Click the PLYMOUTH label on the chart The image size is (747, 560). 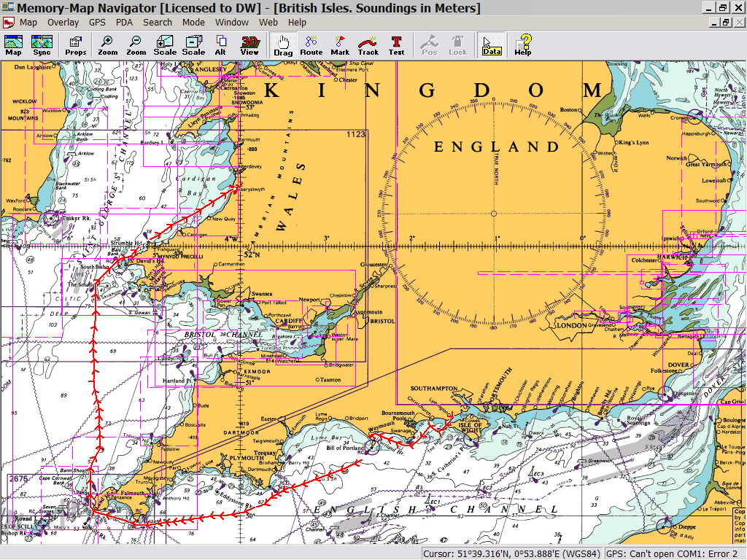247,458
